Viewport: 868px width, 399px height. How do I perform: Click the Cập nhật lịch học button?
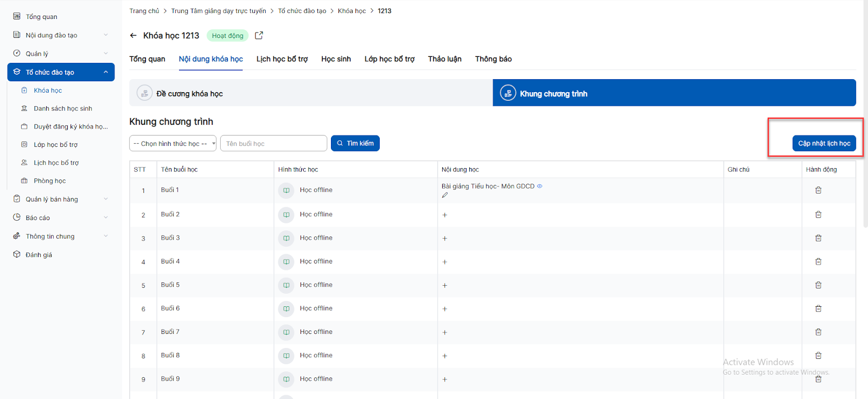(x=824, y=143)
